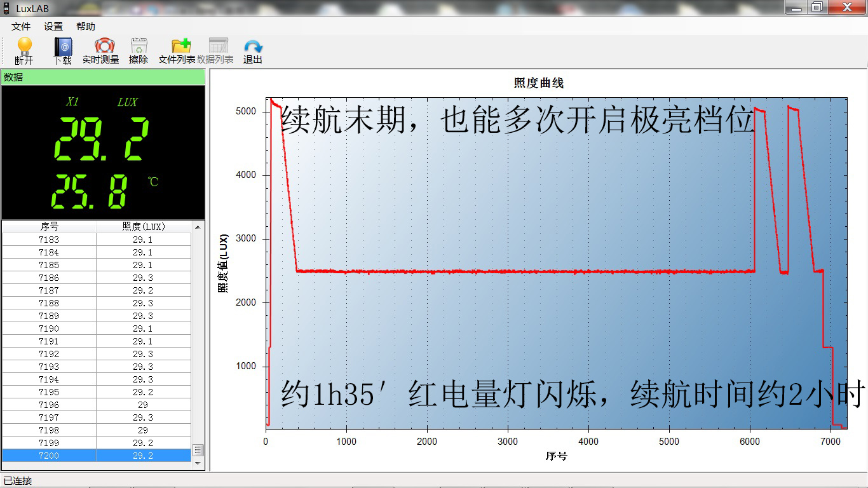Select highlighted row 7200
868x488 pixels.
tap(97, 456)
